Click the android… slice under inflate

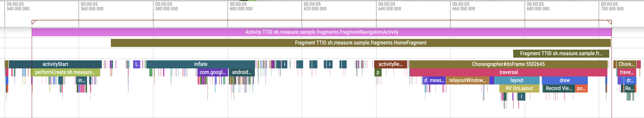(x=241, y=72)
